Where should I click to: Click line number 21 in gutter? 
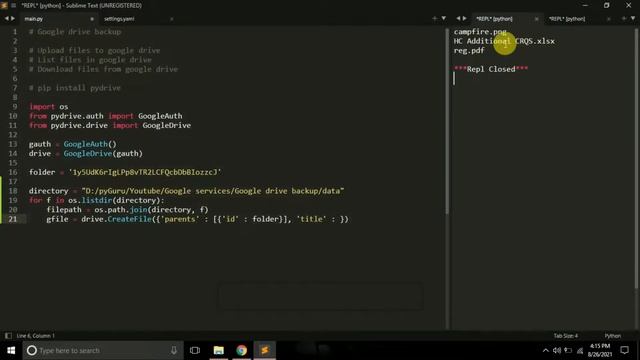pos(13,219)
